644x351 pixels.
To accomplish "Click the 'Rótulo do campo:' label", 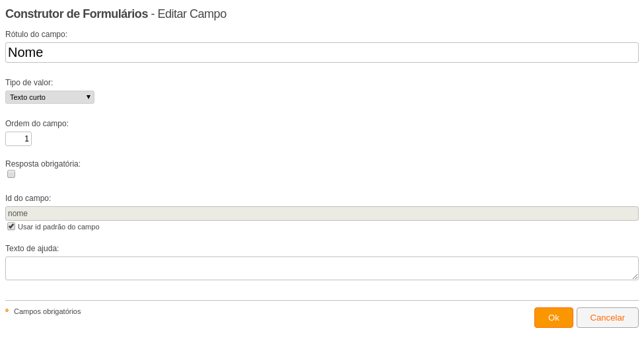I will point(36,34).
